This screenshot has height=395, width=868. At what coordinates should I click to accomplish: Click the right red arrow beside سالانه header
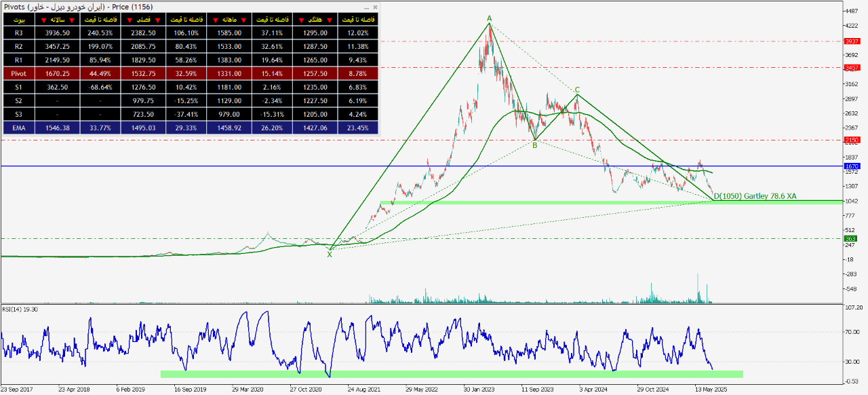point(72,20)
